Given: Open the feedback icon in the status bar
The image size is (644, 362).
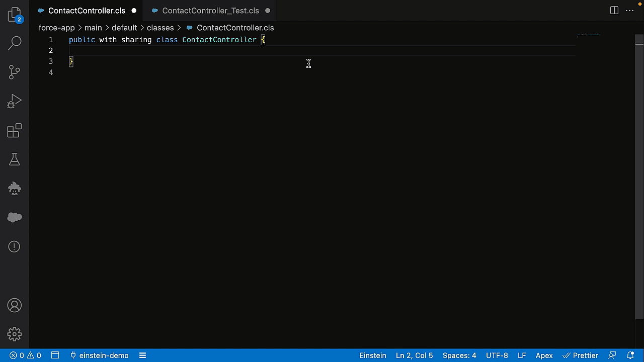Looking at the screenshot, I should (x=612, y=355).
